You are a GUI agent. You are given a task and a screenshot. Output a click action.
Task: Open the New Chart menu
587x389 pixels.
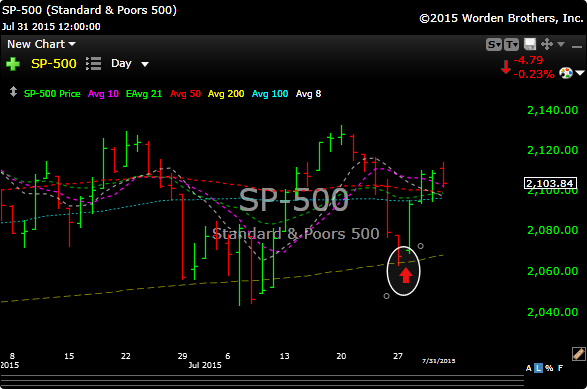pos(41,44)
